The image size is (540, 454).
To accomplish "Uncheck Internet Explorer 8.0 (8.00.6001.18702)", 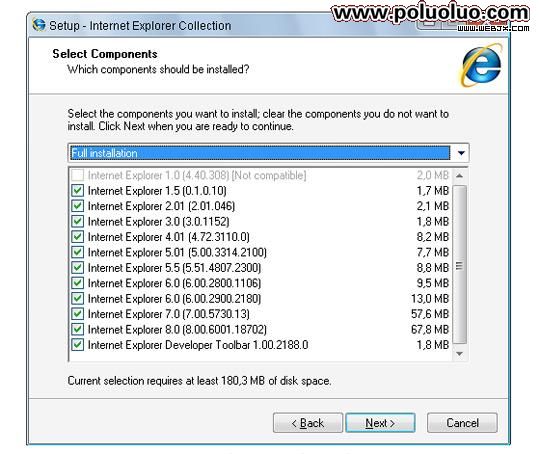I will (x=77, y=329).
